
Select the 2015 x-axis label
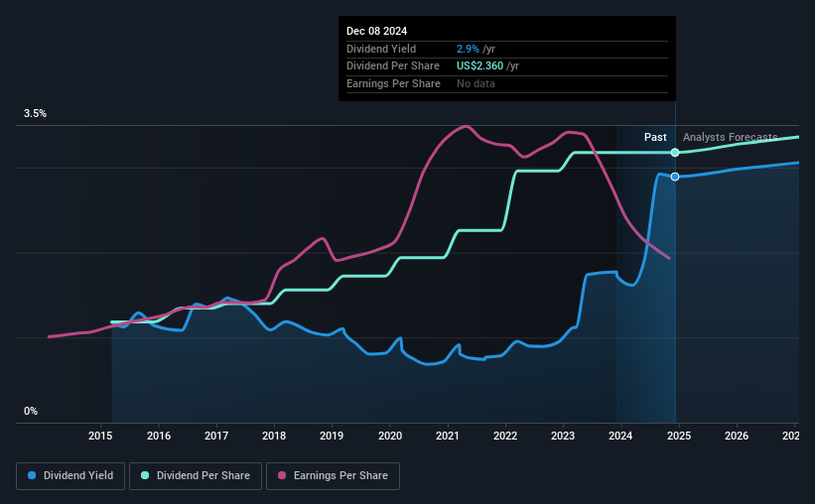point(100,436)
